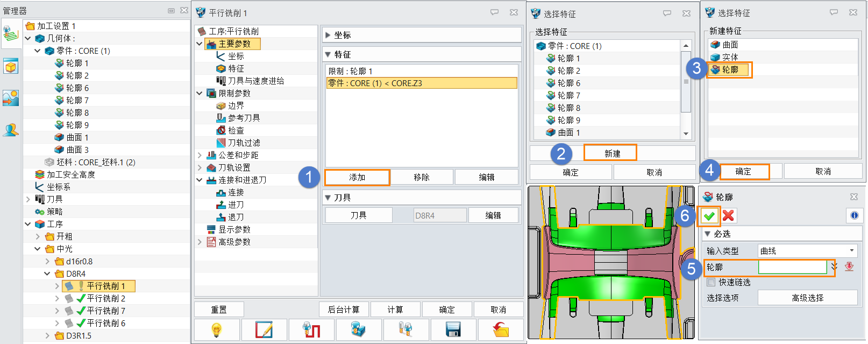Open the 输入类型 曲线 dropdown
The width and height of the screenshot is (868, 344).
(807, 250)
